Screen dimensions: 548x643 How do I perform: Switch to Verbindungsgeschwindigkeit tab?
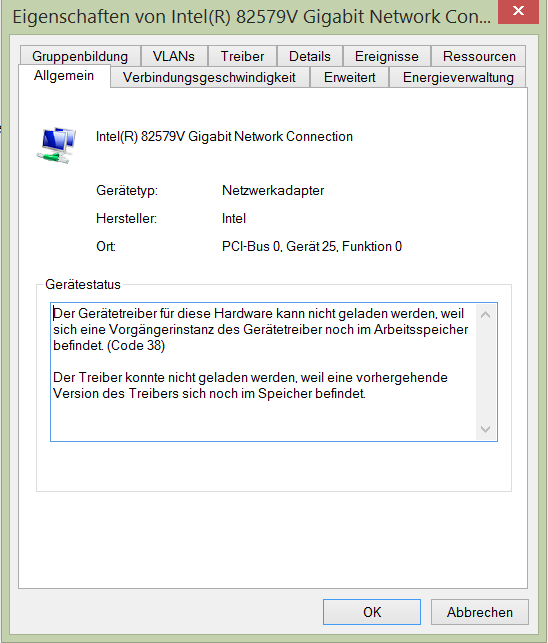coord(209,78)
